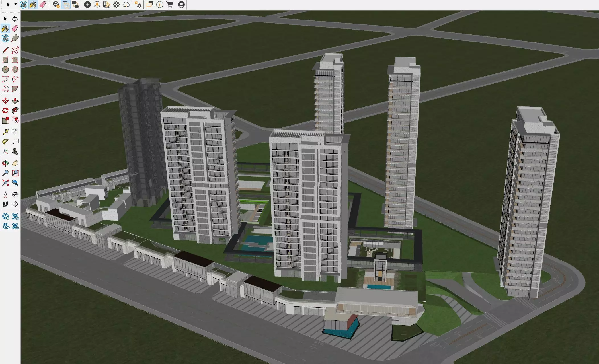Select the Follow Me tool

click(15, 110)
